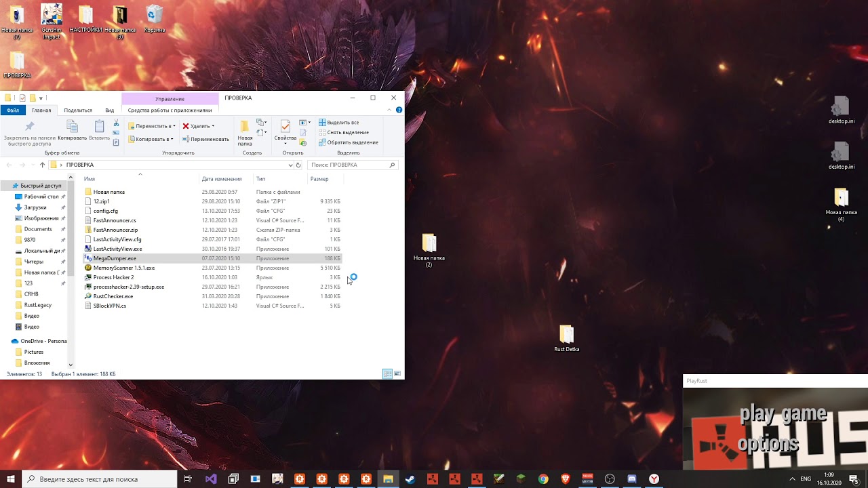868x488 pixels.
Task: Open Discord from the taskbar
Action: click(632, 479)
